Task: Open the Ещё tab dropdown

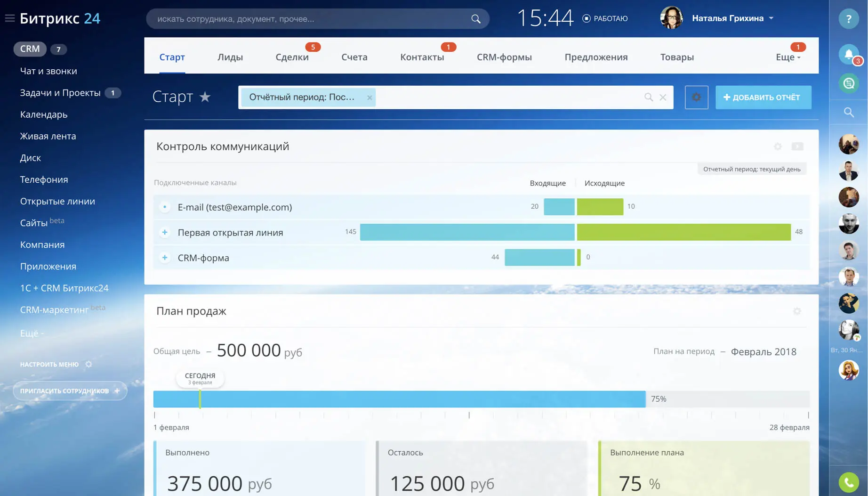Action: (787, 57)
